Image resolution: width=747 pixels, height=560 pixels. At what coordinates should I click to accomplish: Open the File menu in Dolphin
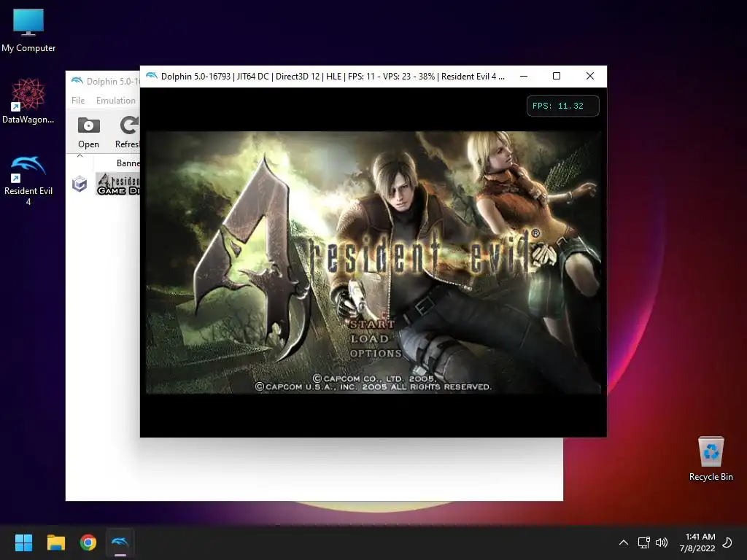click(78, 101)
